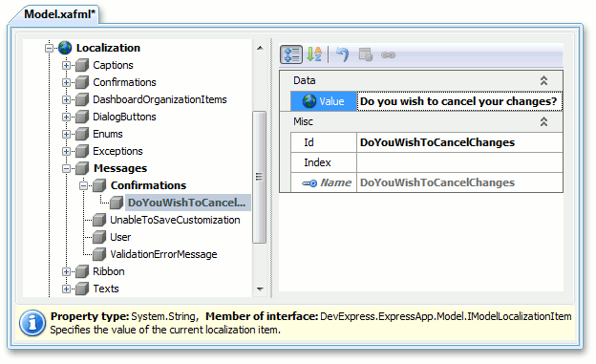
Task: Click the property pages toolbar icon
Action: (366, 54)
